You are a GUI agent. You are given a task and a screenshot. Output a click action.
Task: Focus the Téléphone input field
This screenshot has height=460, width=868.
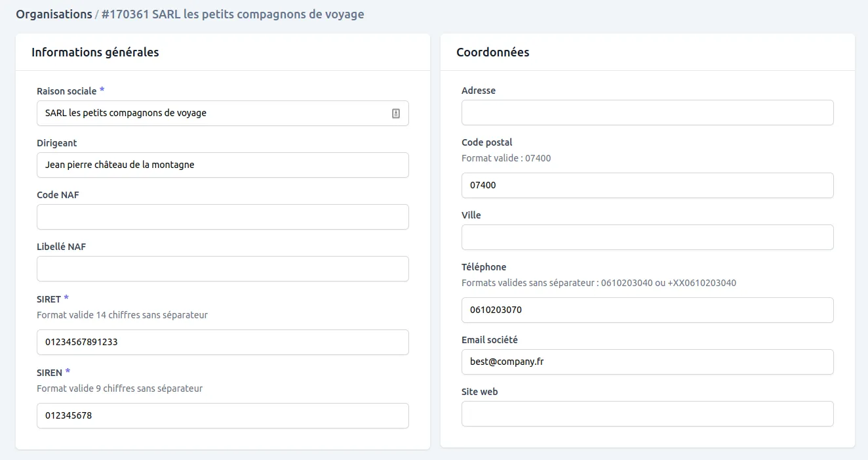tap(647, 310)
